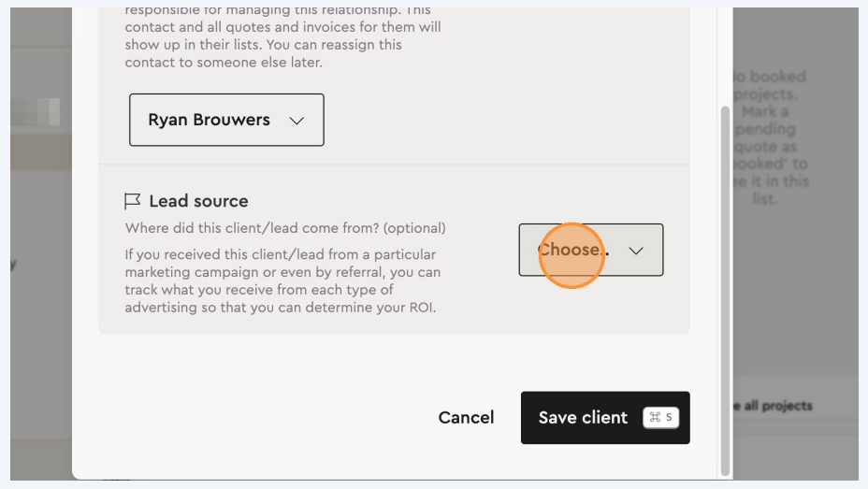The width and height of the screenshot is (868, 489).
Task: Click the 'S' key hint on Save client
Action: point(669,417)
